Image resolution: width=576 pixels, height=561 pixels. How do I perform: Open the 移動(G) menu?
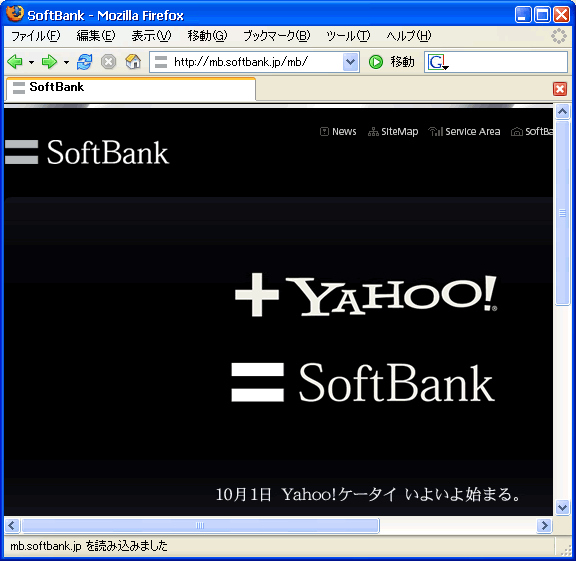pos(208,36)
